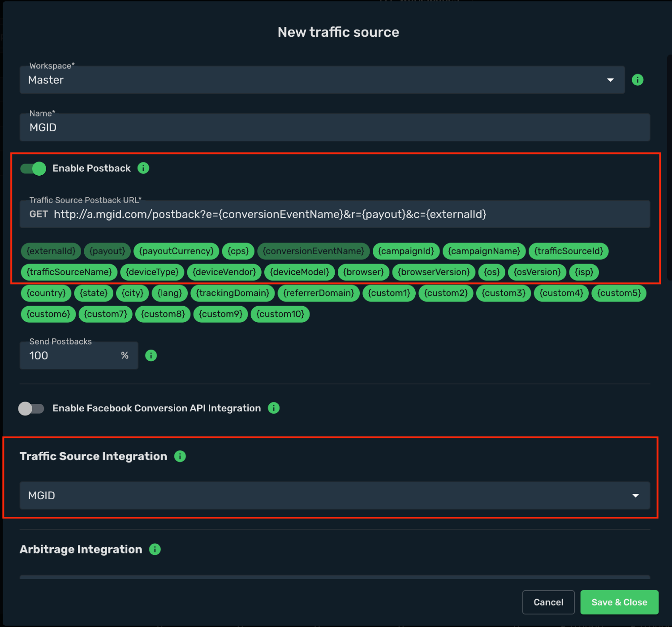
Task: Insert the {campaignName} token
Action: tap(484, 251)
